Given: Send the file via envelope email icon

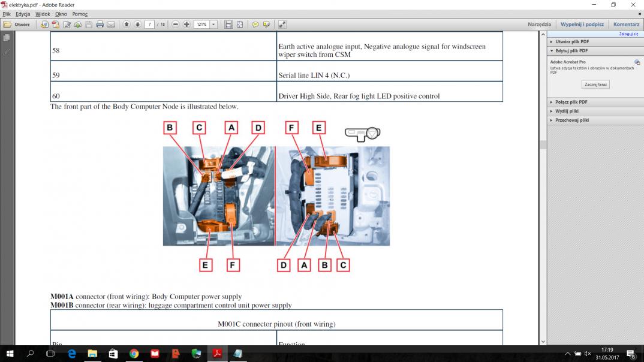Looking at the screenshot, I should point(111,25).
